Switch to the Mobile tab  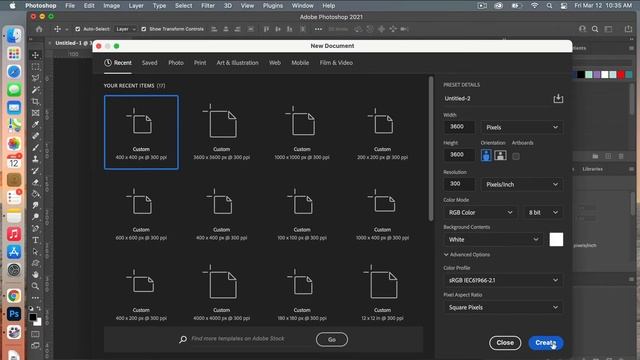(300, 63)
